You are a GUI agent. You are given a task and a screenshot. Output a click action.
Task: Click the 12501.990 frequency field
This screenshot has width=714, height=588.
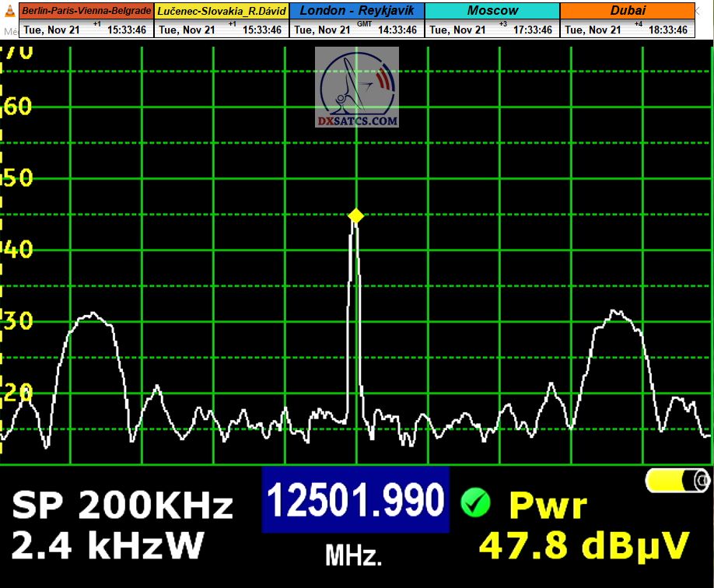355,499
